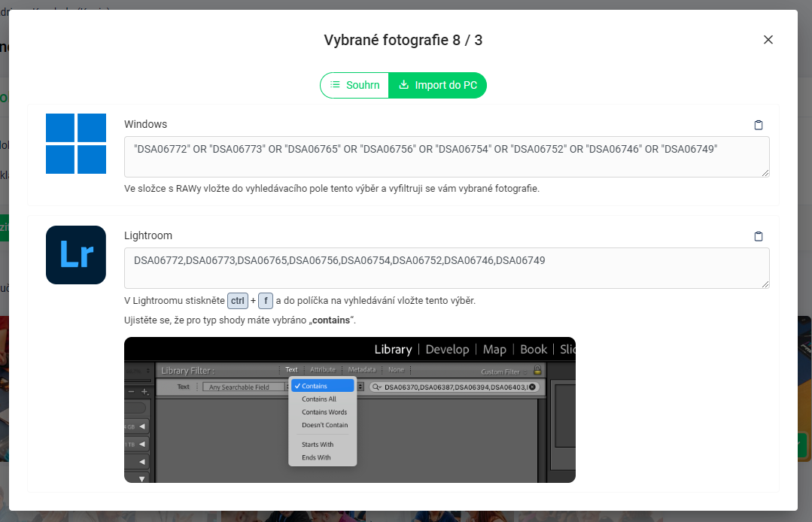Copy the Lightroom selection via clipboard icon
The image size is (812, 522).
(758, 236)
